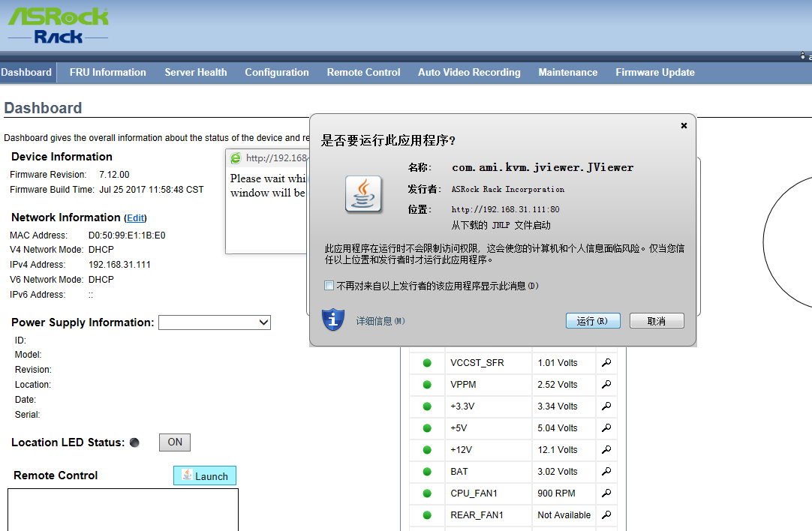Viewport: 812px width, 531px height.
Task: Click the green status dot for +5V
Action: [427, 428]
